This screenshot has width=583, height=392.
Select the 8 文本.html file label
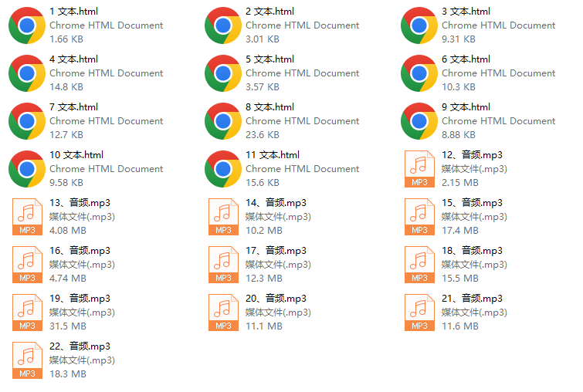coord(269,107)
